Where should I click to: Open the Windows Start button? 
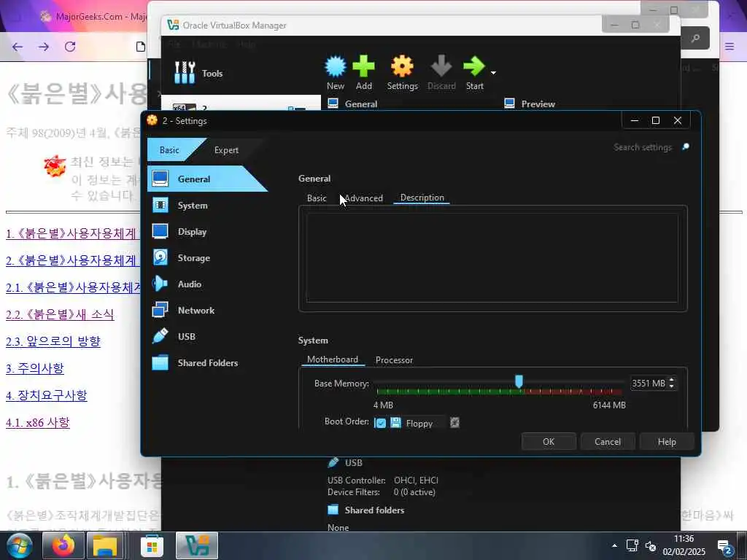(x=18, y=545)
